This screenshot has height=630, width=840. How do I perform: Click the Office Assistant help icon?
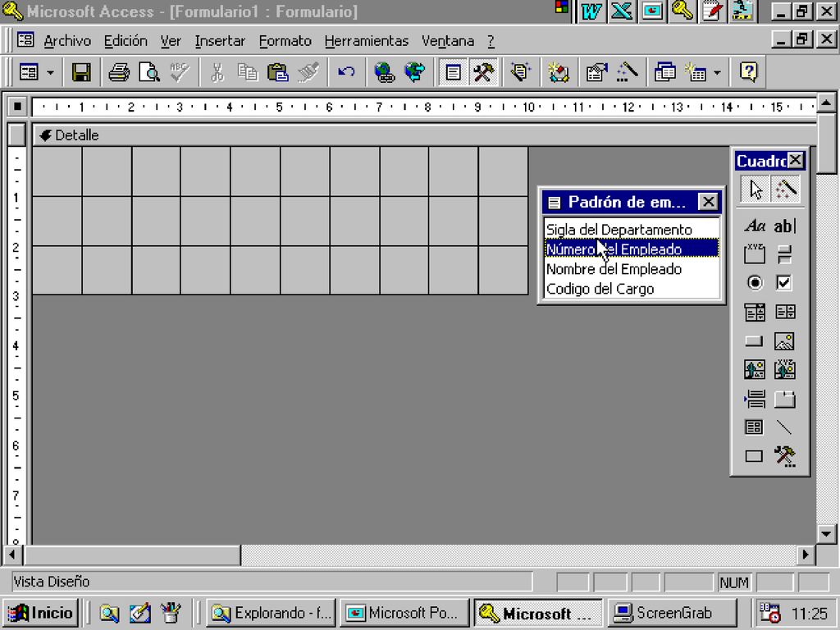pyautogui.click(x=748, y=72)
